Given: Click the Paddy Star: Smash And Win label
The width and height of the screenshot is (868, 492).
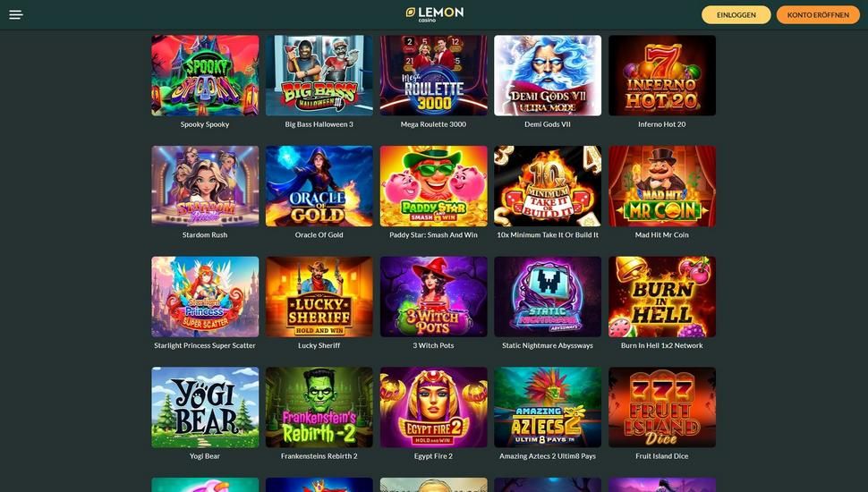Looking at the screenshot, I should [433, 234].
